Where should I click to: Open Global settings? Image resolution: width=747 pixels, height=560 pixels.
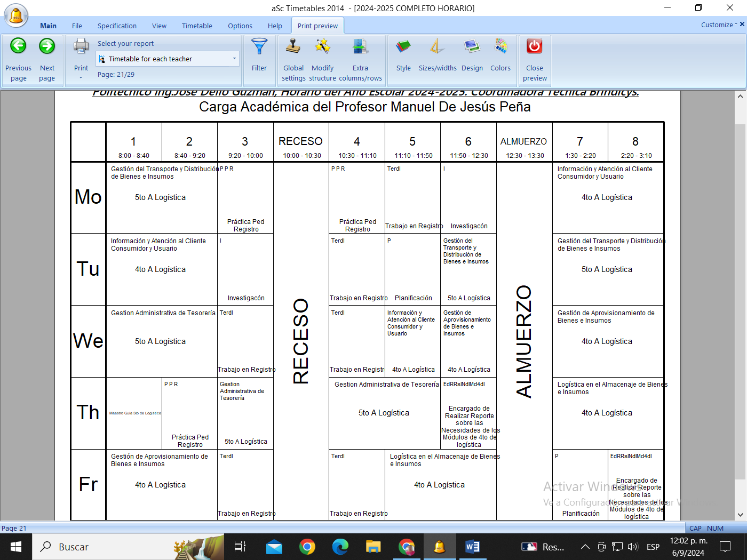(293, 60)
